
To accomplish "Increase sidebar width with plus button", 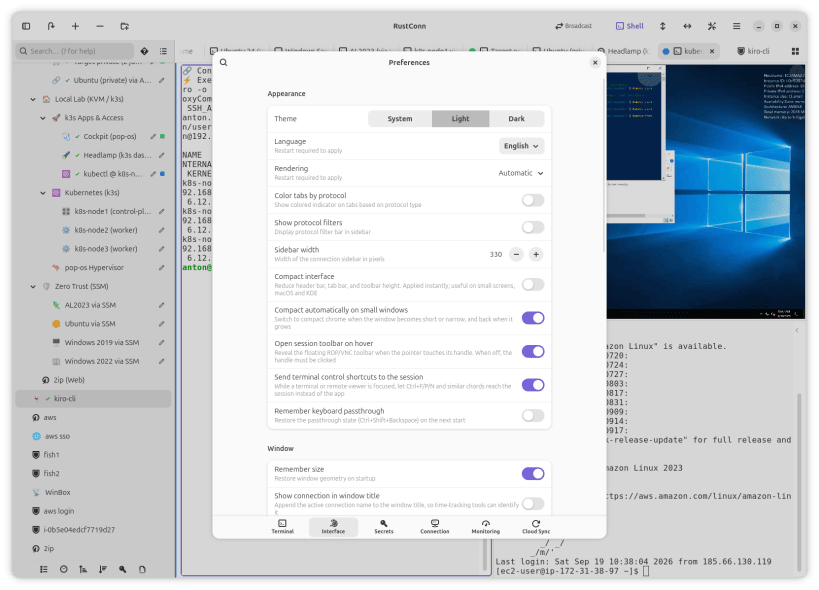I will click(536, 254).
